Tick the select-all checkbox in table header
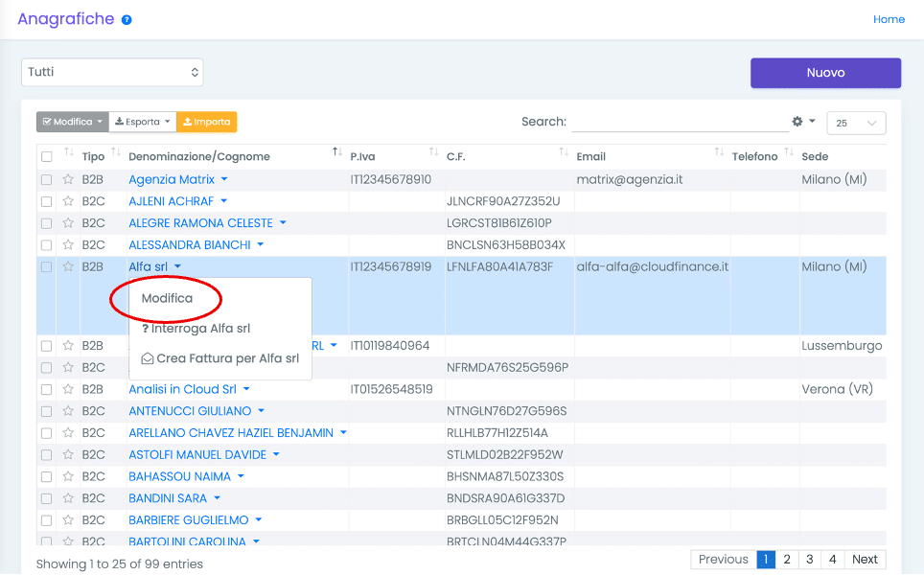The width and height of the screenshot is (924, 575). [46, 156]
